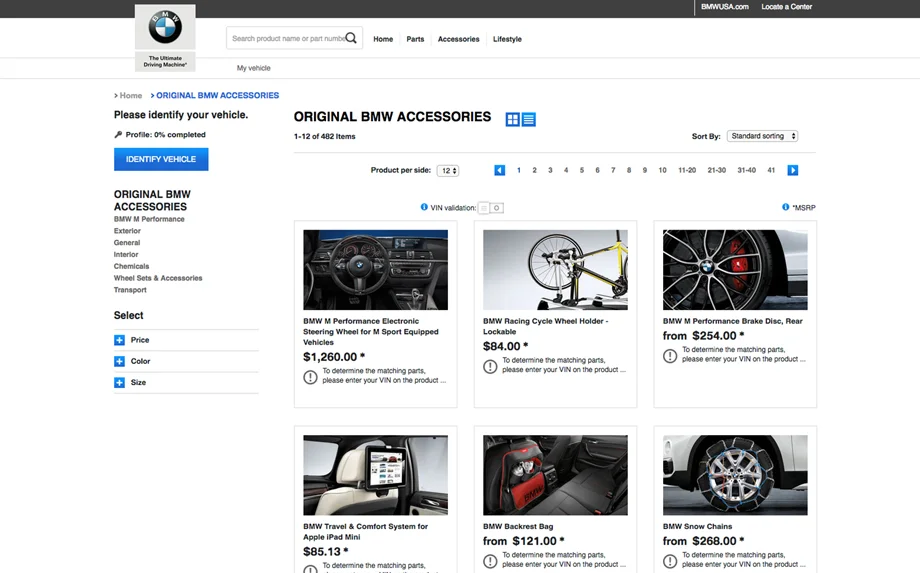Open the Parts menu item
The width and height of the screenshot is (920, 573).
point(415,39)
